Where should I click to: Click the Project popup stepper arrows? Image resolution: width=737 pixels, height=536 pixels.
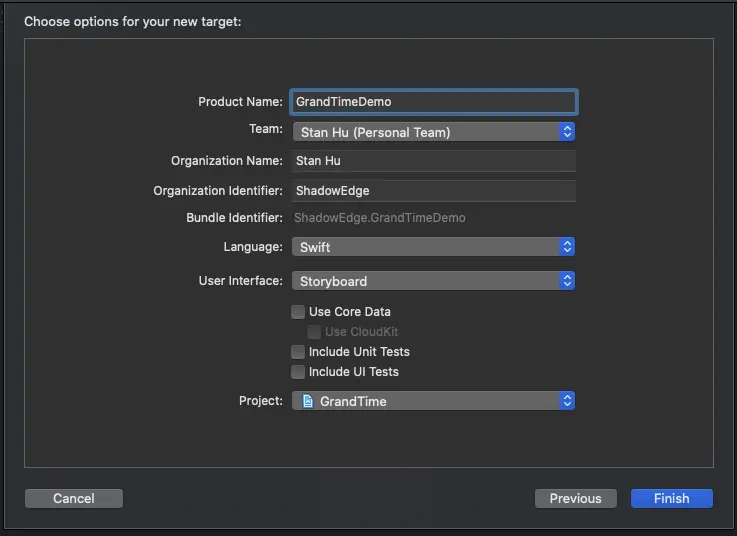(567, 401)
